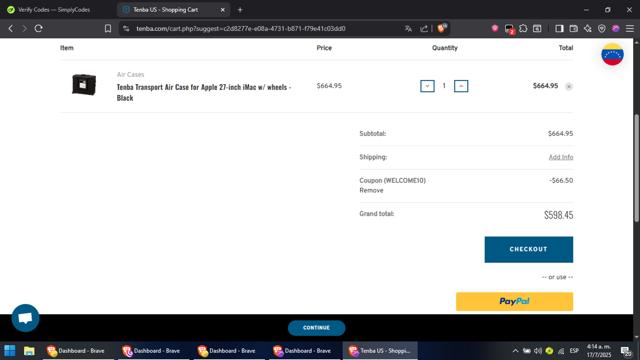This screenshot has height=360, width=640.
Task: Open the ESP language input indicator
Action: click(x=574, y=351)
